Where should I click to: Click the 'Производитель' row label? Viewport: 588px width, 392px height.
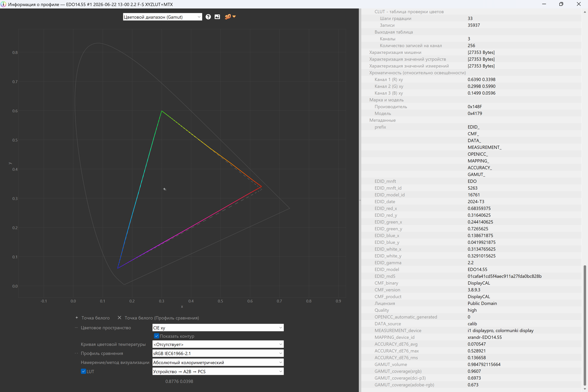(x=391, y=107)
